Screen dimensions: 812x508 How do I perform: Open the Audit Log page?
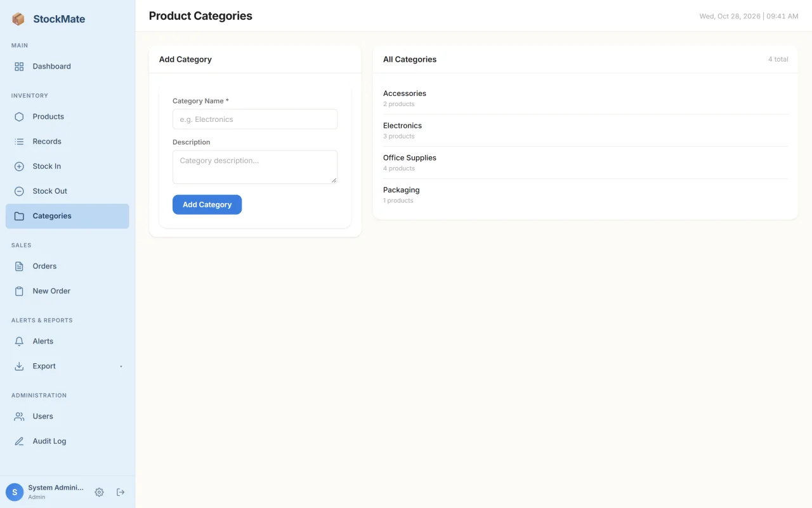[67, 441]
